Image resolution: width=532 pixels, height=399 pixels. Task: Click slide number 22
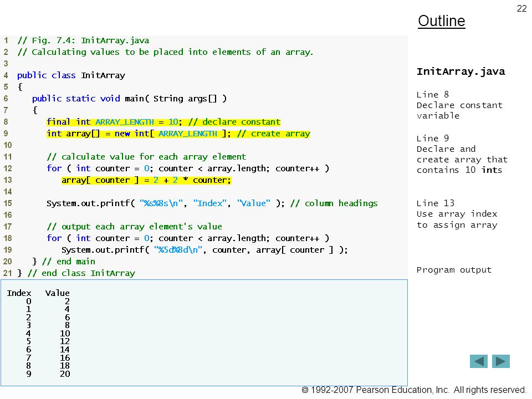(x=521, y=8)
